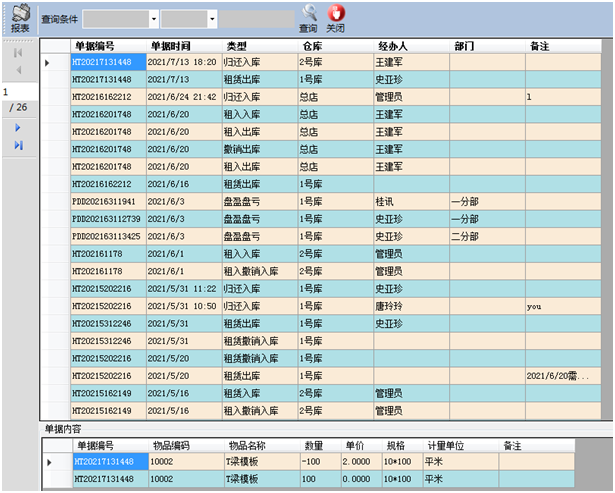Click the 查询 magnifier search icon
The height and width of the screenshot is (493, 615).
309,14
